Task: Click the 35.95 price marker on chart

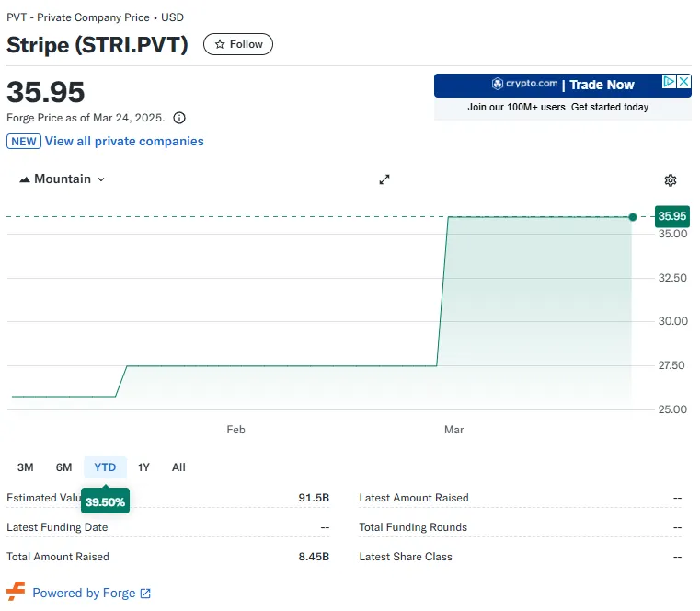Action: (632, 217)
